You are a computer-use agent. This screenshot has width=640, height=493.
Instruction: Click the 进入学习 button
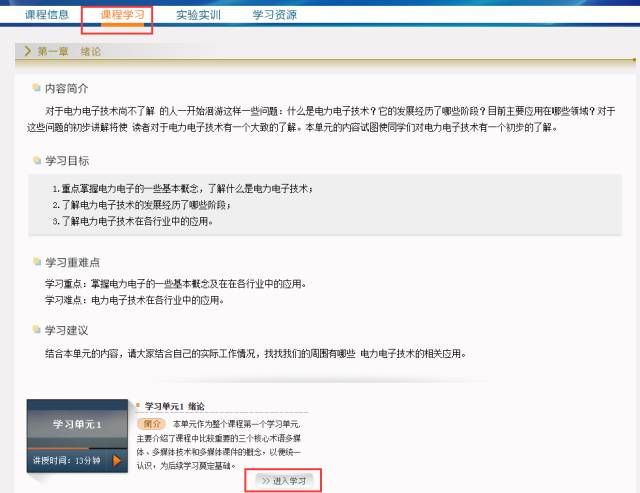pos(284,480)
